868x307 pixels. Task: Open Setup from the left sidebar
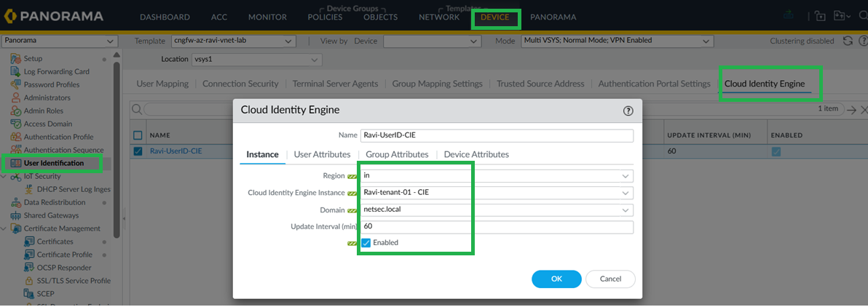[33, 58]
